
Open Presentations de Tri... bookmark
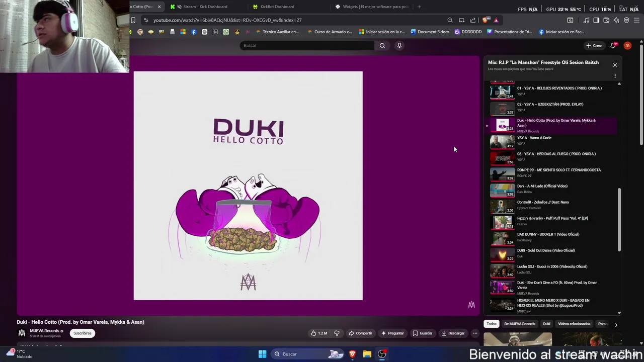click(509, 32)
